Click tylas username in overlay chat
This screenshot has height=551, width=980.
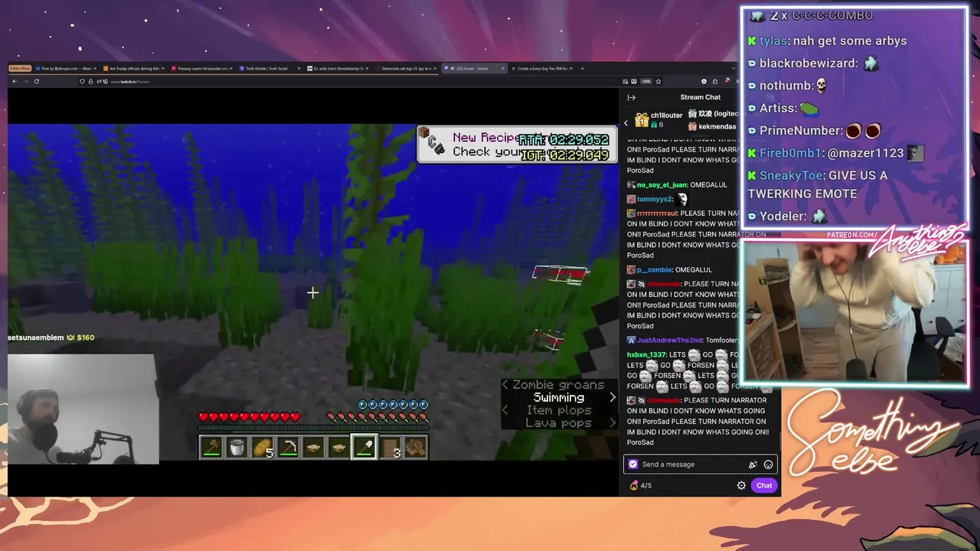(772, 41)
